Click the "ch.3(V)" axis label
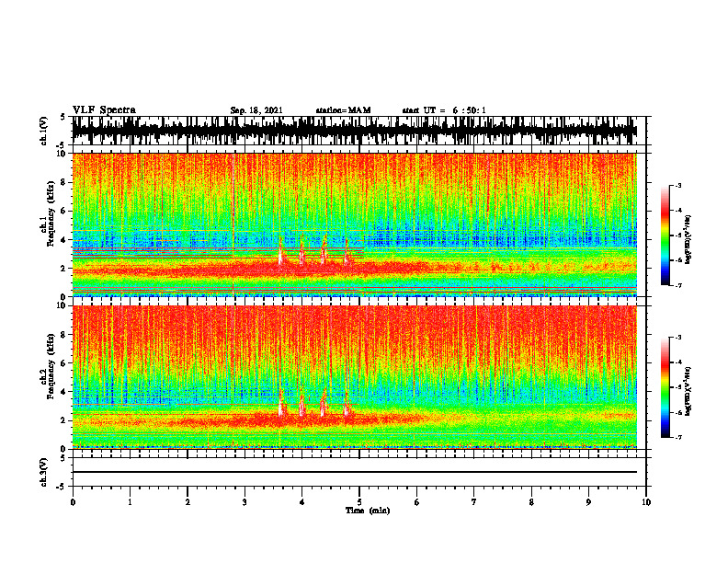Screen dimensions: 728x563 point(44,472)
